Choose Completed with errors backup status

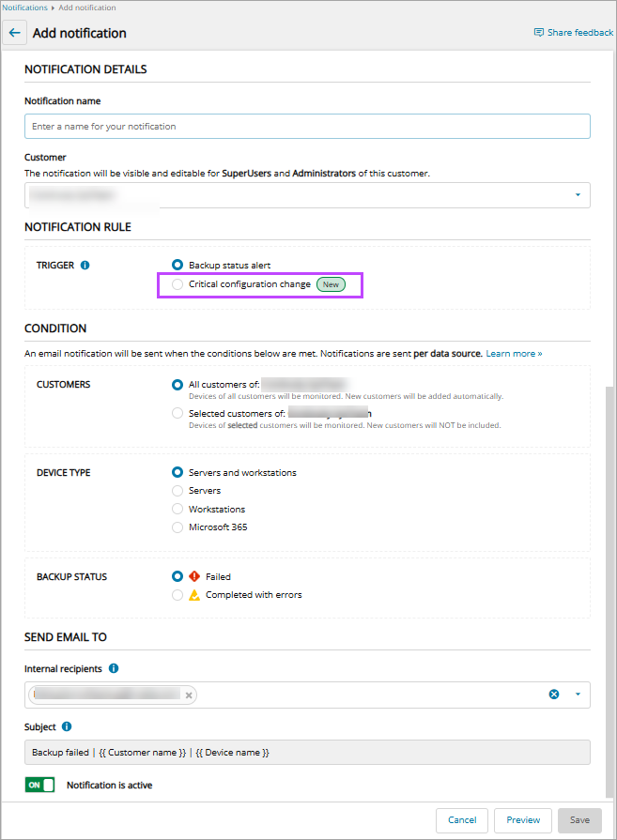point(177,595)
